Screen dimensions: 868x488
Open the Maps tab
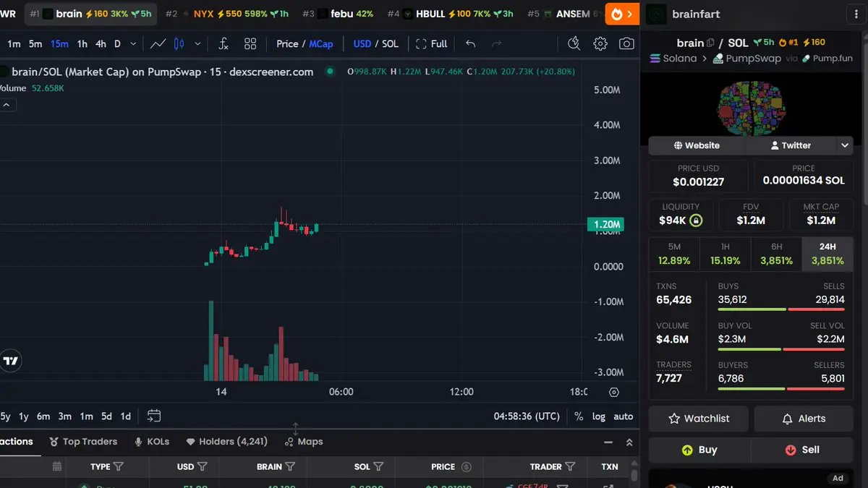tap(304, 442)
